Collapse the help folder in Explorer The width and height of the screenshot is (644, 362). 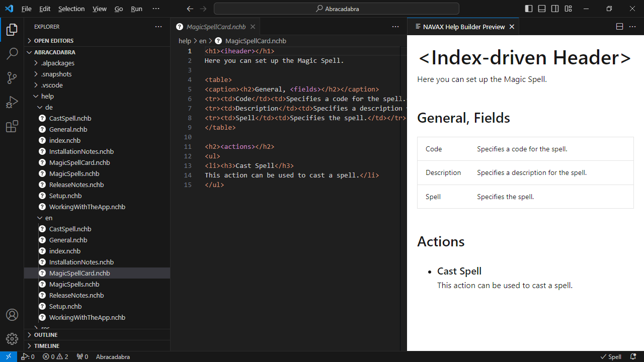47,96
